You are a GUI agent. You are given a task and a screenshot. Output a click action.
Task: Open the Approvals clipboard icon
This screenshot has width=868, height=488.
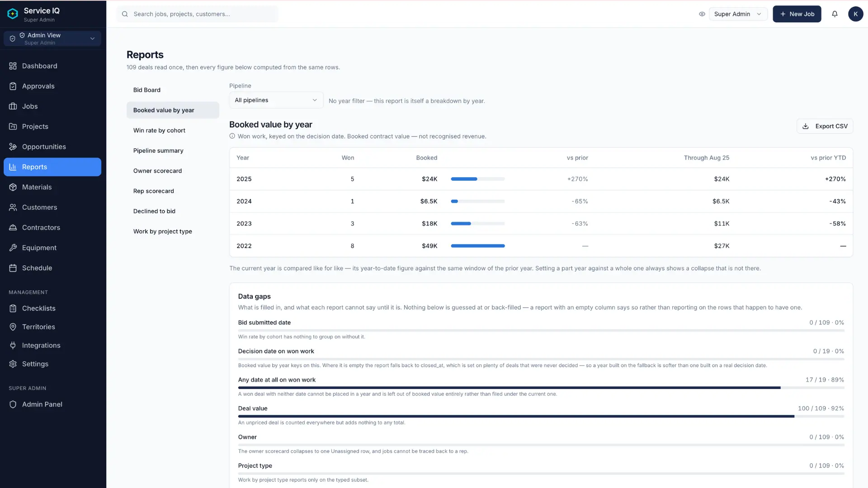(x=13, y=86)
